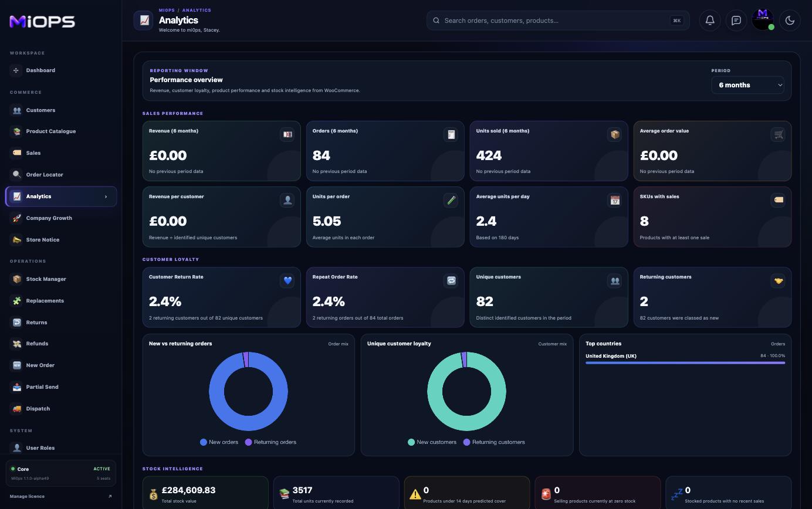The image size is (812, 509).
Task: Open the Period dropdown set to 6 months
Action: (x=748, y=85)
